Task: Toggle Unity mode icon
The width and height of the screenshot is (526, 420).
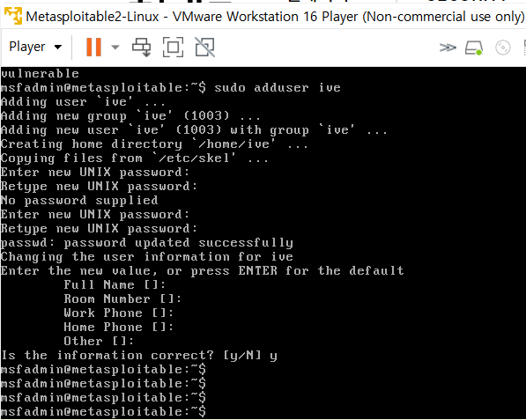Action: (x=204, y=47)
